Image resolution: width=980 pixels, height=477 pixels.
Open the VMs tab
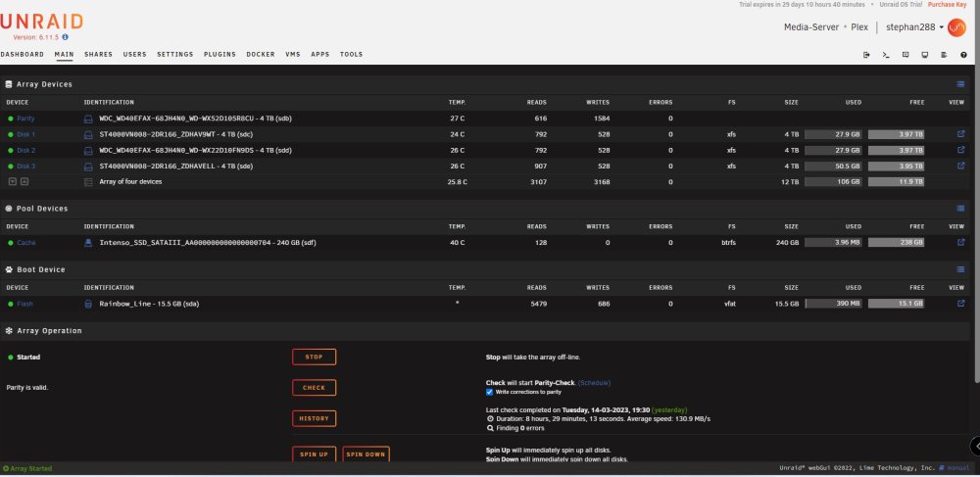tap(293, 54)
